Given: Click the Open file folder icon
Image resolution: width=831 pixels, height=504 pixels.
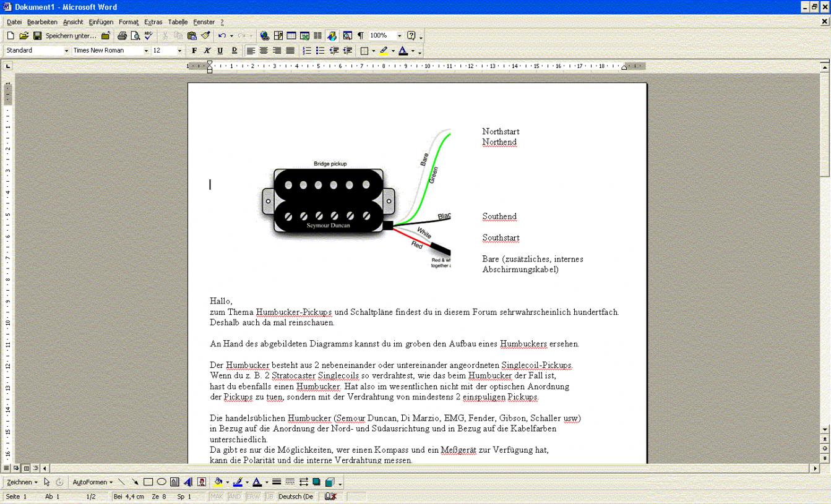Looking at the screenshot, I should (24, 36).
